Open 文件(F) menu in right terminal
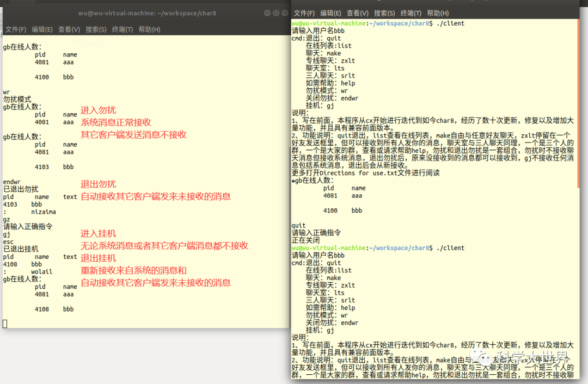 [x=304, y=13]
